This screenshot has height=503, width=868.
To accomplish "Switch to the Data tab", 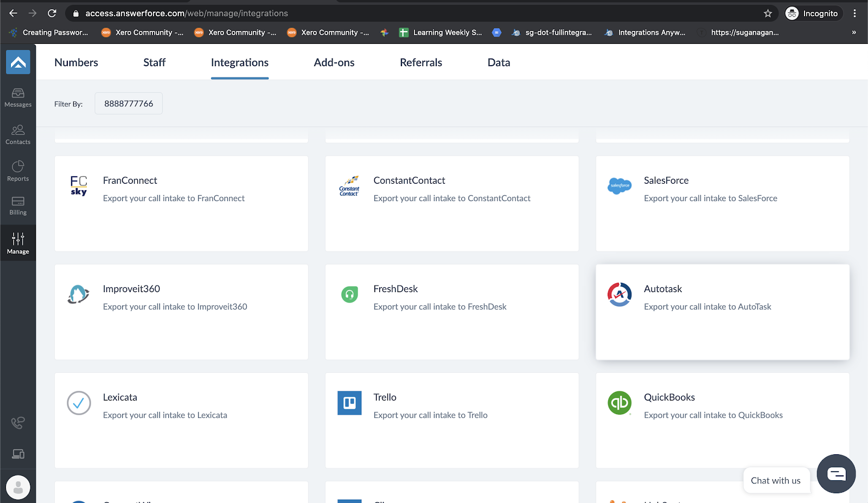I will pyautogui.click(x=499, y=62).
